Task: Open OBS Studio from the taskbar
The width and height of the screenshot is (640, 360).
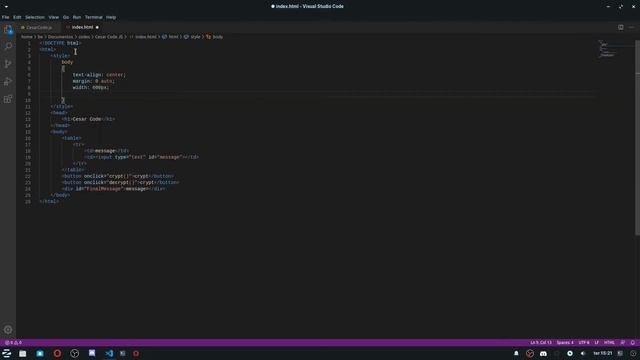Action: click(74, 353)
